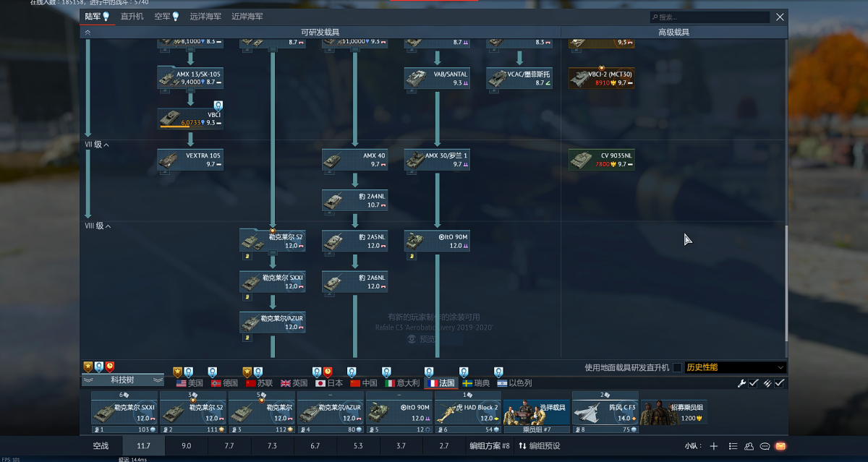868x462 pixels.
Task: Toggle the 科技树 tech tree panel
Action: pos(123,380)
